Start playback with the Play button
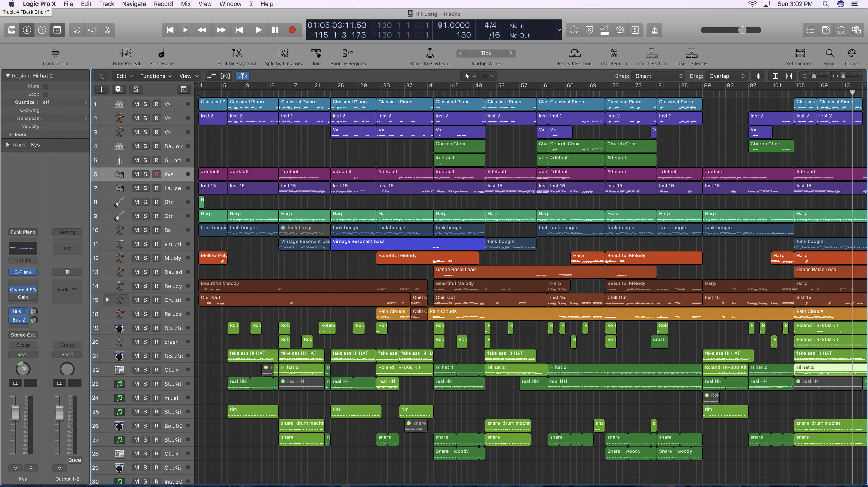Image resolution: width=868 pixels, height=487 pixels. pyautogui.click(x=258, y=30)
